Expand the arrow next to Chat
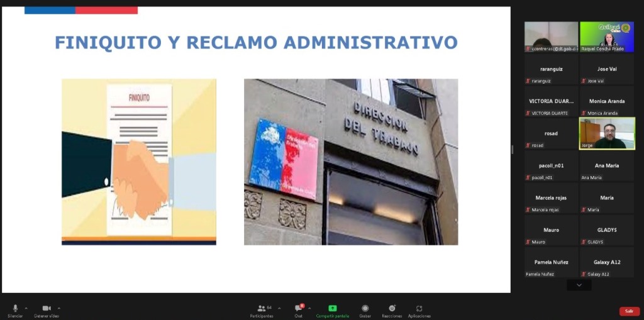This screenshot has width=644, height=320. (x=309, y=308)
